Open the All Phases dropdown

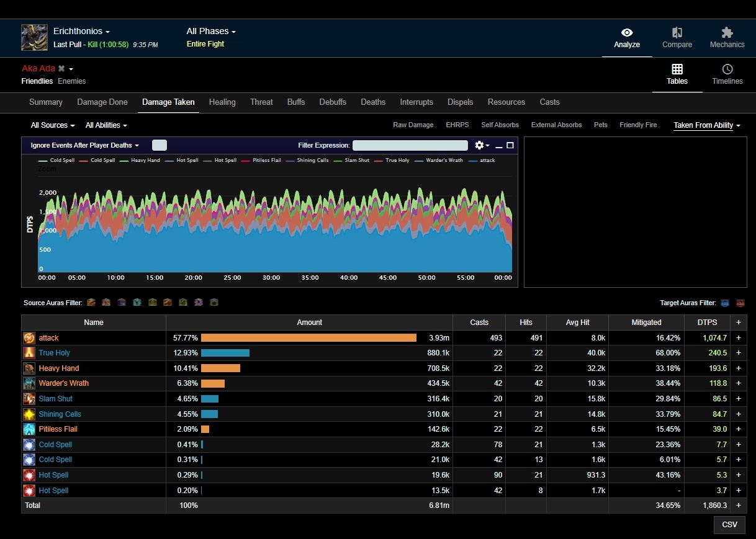211,32
